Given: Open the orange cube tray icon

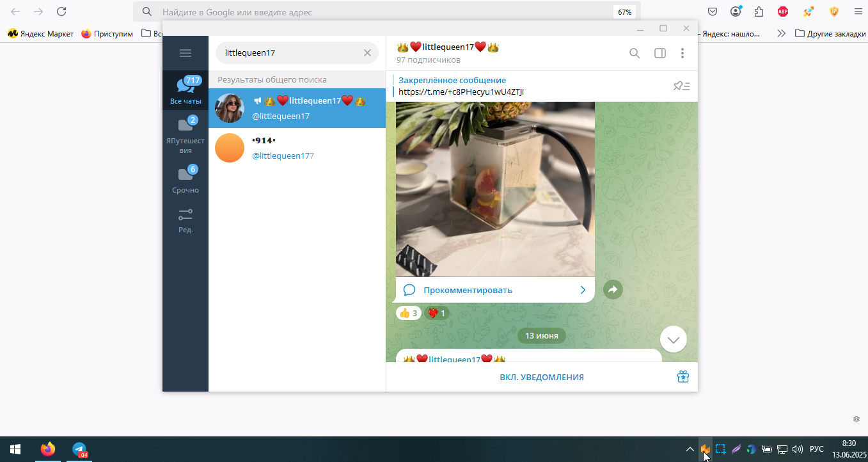Looking at the screenshot, I should click(x=705, y=449).
